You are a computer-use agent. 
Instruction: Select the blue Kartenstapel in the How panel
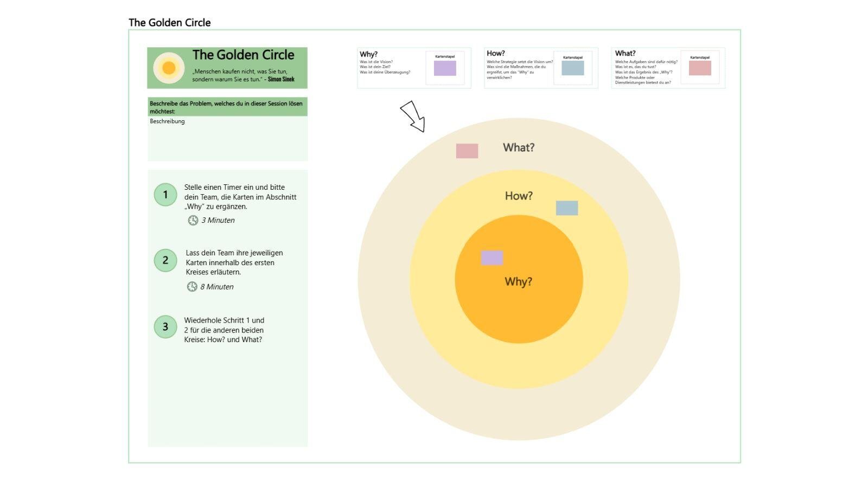click(x=573, y=67)
